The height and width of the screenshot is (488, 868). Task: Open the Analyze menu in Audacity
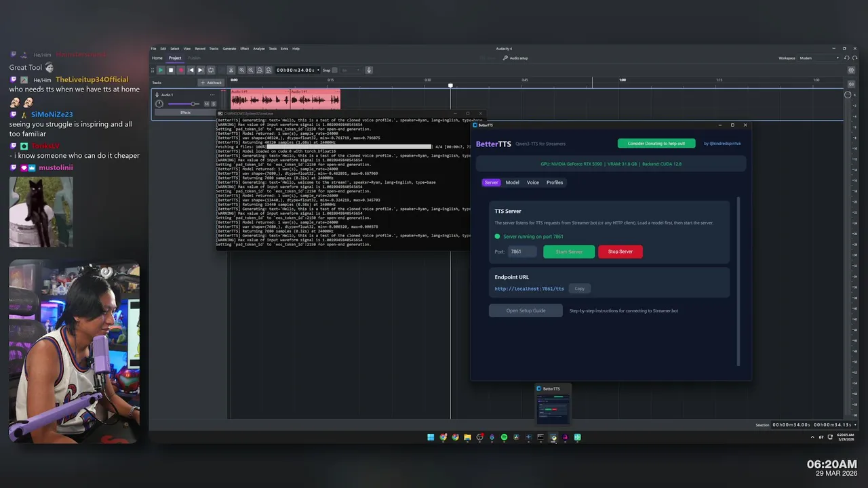[x=259, y=49]
